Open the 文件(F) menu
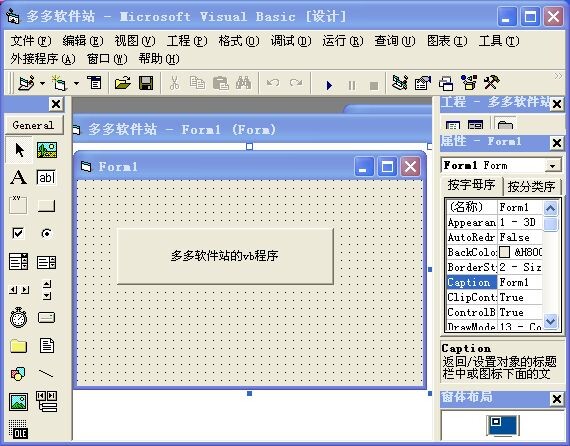Screen dimensions: 570x446 pyautogui.click(x=31, y=41)
